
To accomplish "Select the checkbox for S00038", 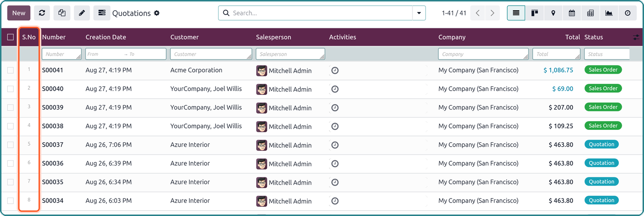I will click(x=11, y=126).
